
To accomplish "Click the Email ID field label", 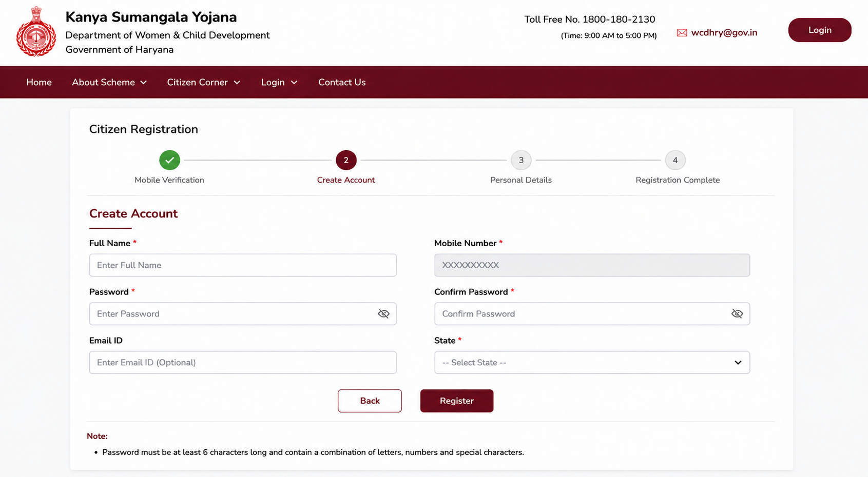I will (106, 341).
